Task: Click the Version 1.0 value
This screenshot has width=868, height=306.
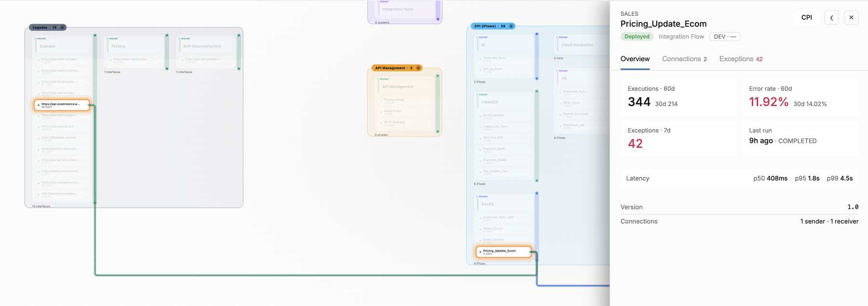Action: point(853,207)
